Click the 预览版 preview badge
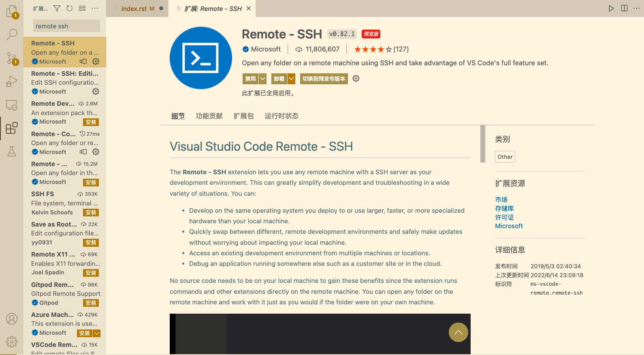 tap(371, 34)
